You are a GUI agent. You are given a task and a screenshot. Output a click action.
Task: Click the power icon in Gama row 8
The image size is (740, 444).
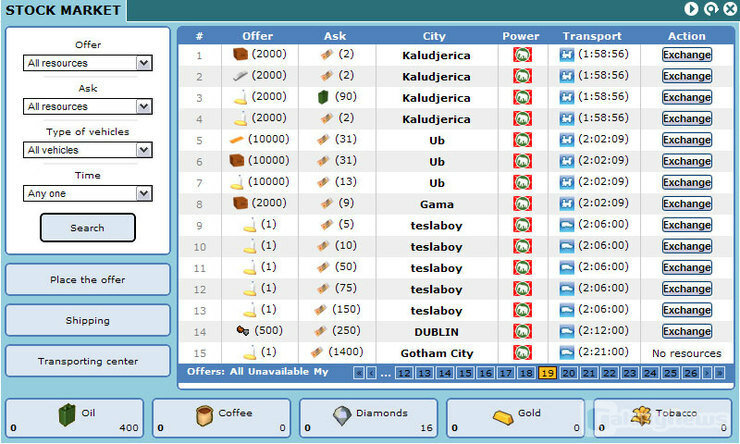(522, 204)
